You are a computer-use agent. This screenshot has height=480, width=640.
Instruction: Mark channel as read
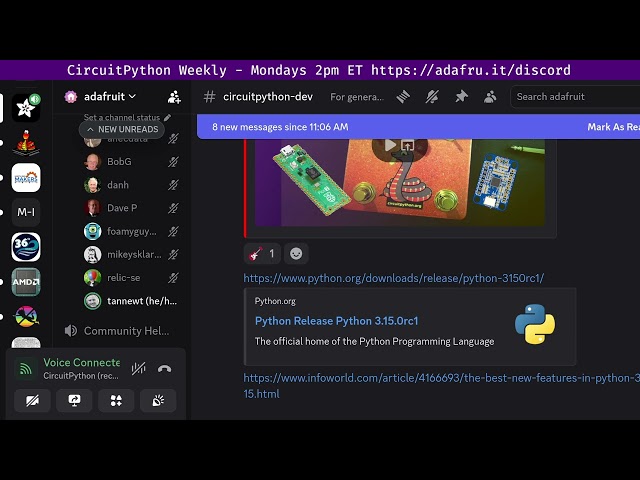(613, 127)
